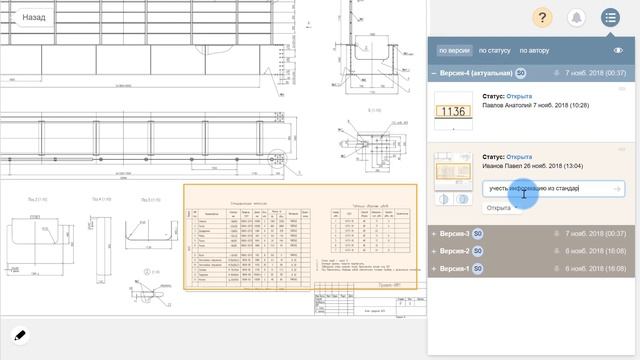Open more options for Иванов Павел comment

tap(622, 149)
